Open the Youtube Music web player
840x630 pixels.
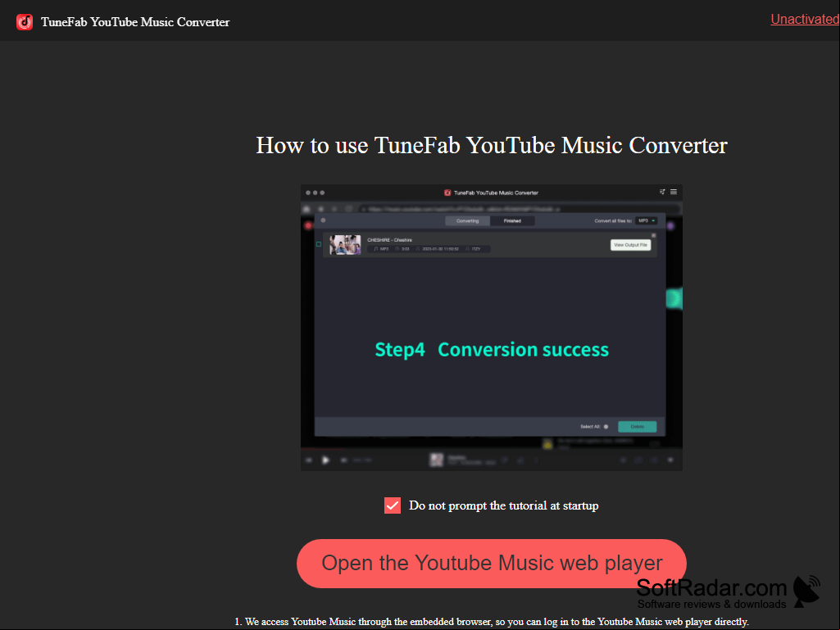click(491, 563)
